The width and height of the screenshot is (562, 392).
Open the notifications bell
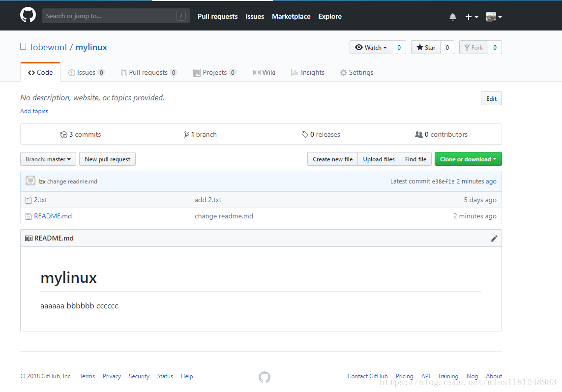click(x=453, y=17)
